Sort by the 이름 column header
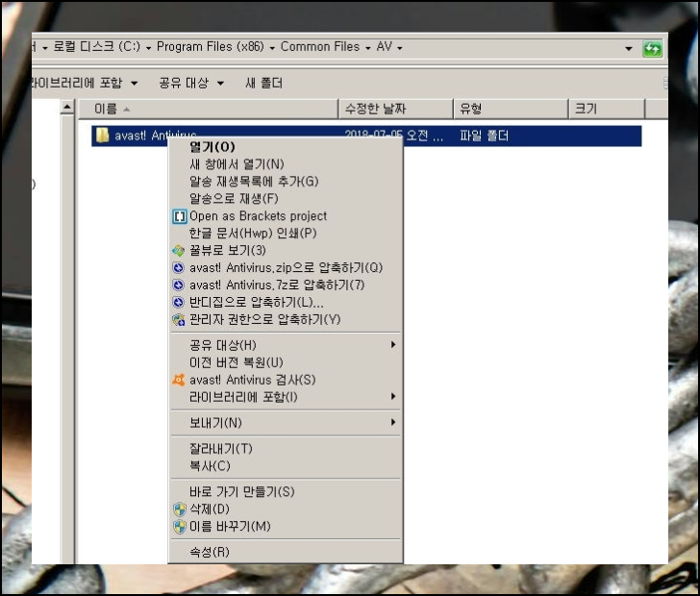 pyautogui.click(x=209, y=109)
